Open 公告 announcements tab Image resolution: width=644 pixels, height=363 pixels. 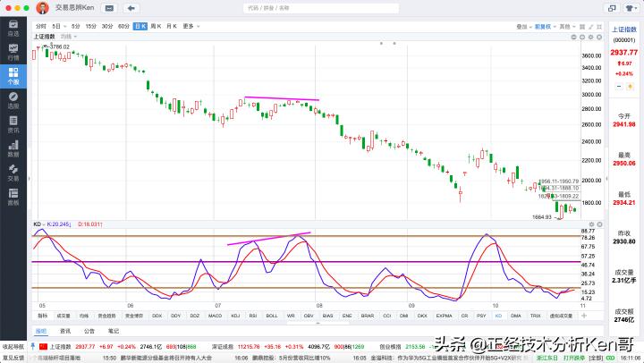[89, 331]
